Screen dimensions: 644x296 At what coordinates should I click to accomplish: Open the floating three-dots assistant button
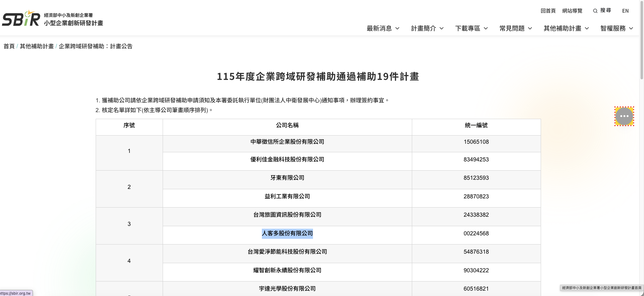(x=624, y=116)
